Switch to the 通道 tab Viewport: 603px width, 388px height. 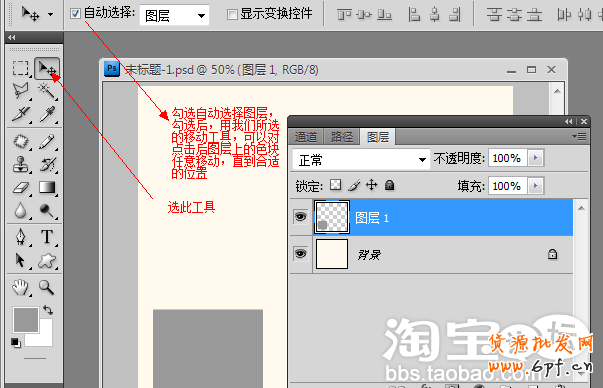click(306, 137)
